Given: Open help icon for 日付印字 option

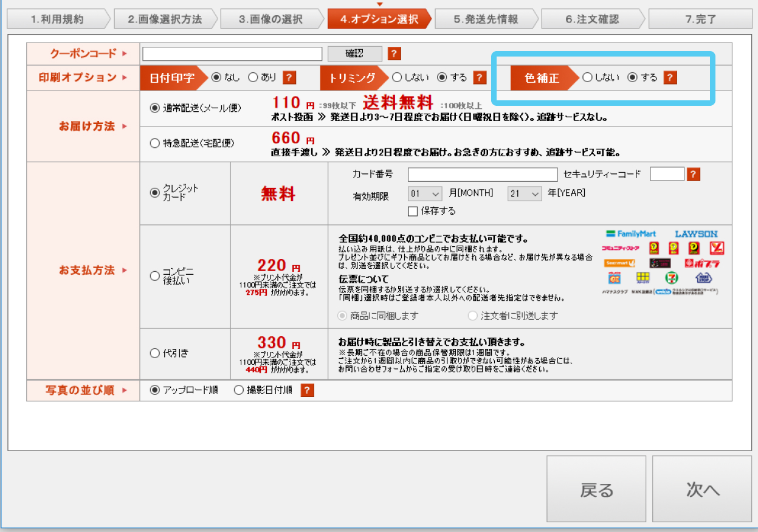Looking at the screenshot, I should pyautogui.click(x=289, y=77).
